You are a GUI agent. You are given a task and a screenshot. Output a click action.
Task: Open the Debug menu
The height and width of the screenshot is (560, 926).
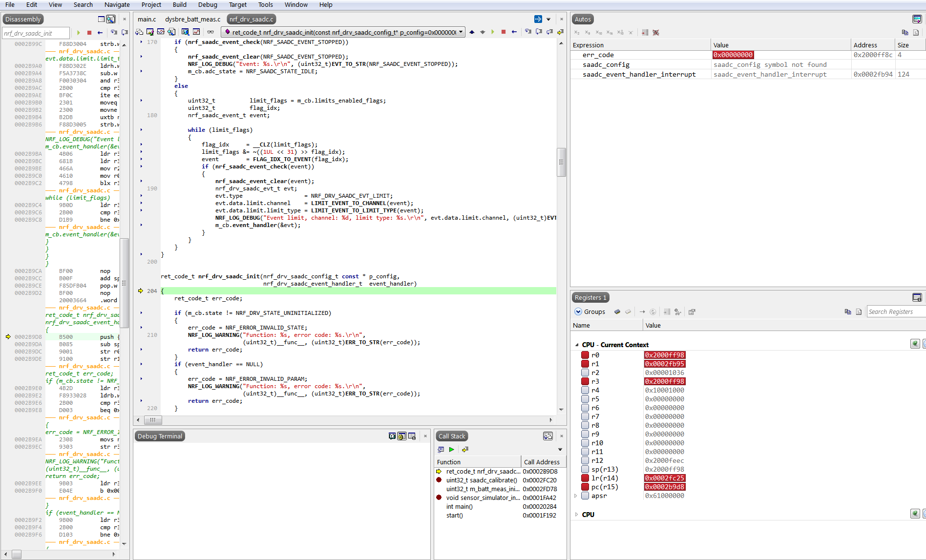(x=208, y=4)
